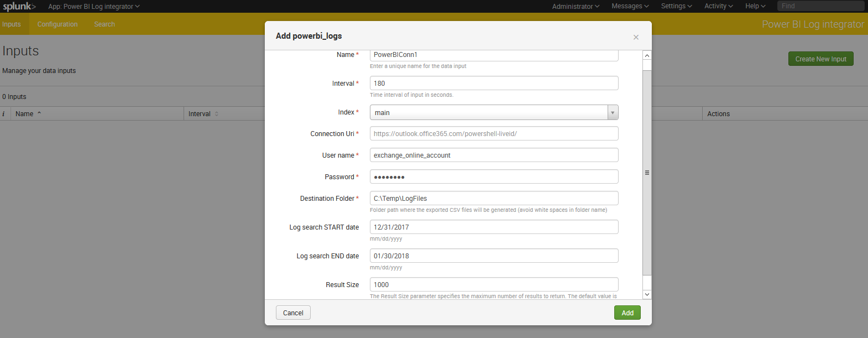Click Create New Input button
Viewport: 868px width, 338px height.
click(820, 59)
